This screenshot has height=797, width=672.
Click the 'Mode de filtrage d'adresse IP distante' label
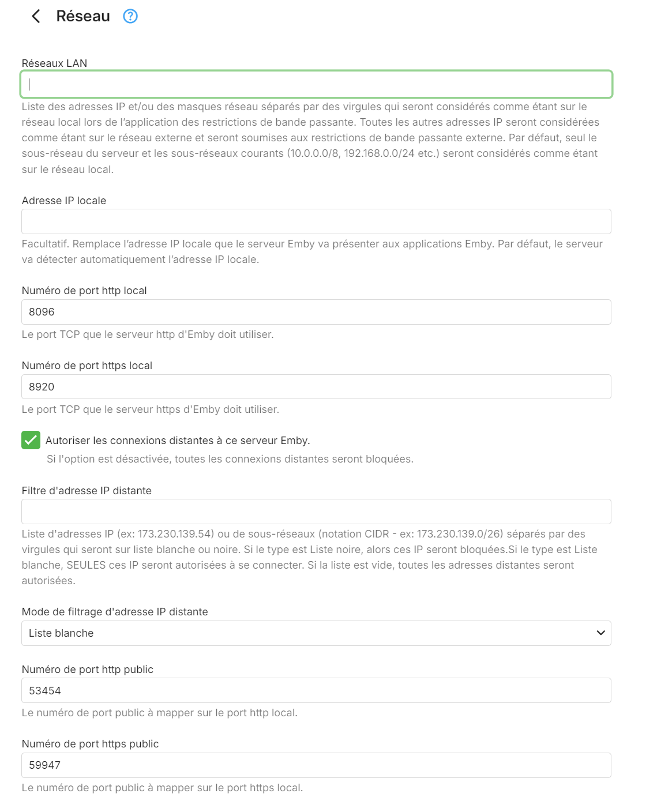(x=115, y=612)
